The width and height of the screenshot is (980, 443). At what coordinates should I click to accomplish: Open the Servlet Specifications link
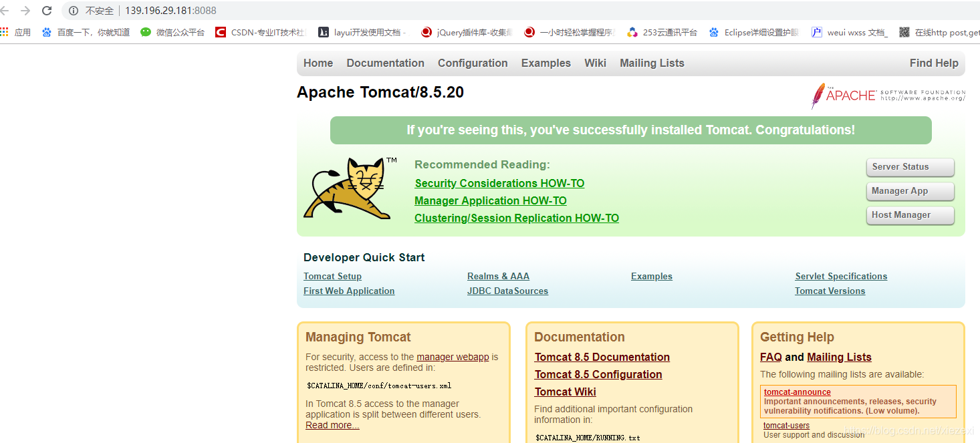click(841, 276)
